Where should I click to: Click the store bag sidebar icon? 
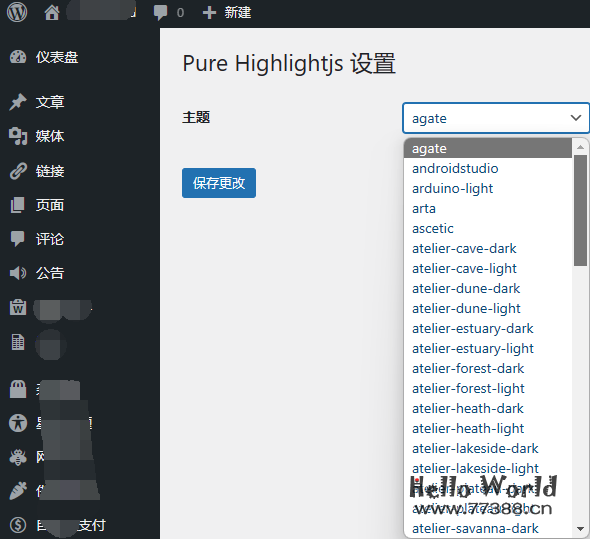[x=18, y=389]
